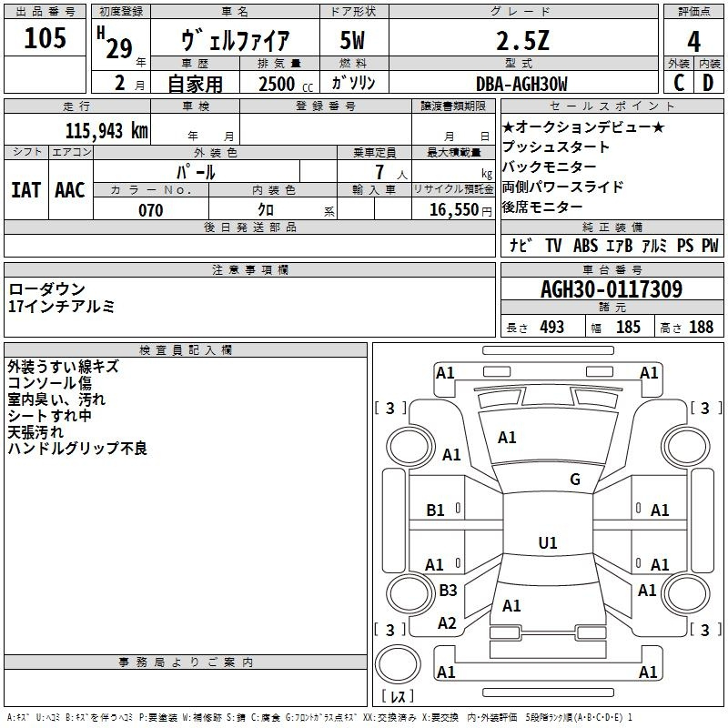Click mileage value 115,943 km
The width and height of the screenshot is (728, 728).
[x=106, y=130]
